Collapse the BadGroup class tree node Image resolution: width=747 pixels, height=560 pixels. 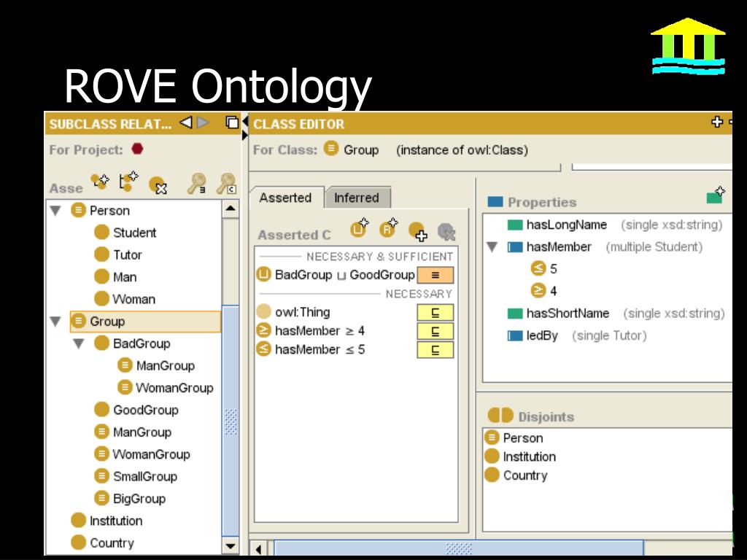[x=79, y=343]
